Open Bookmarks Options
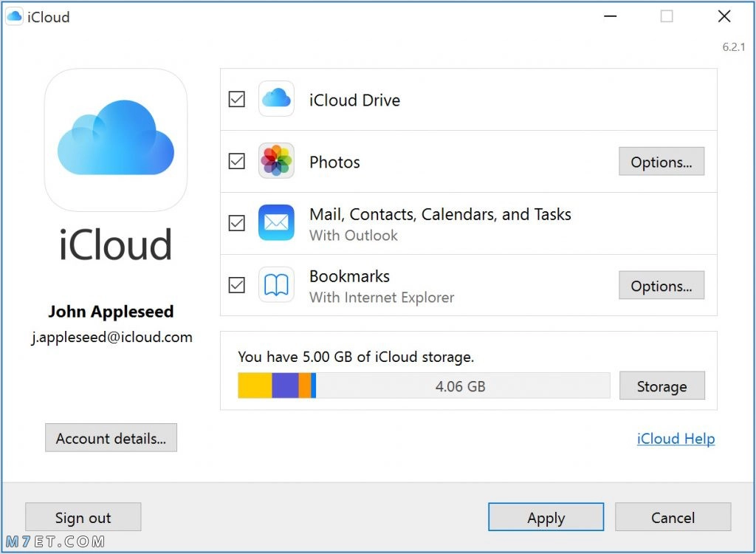The image size is (756, 554). pos(661,285)
